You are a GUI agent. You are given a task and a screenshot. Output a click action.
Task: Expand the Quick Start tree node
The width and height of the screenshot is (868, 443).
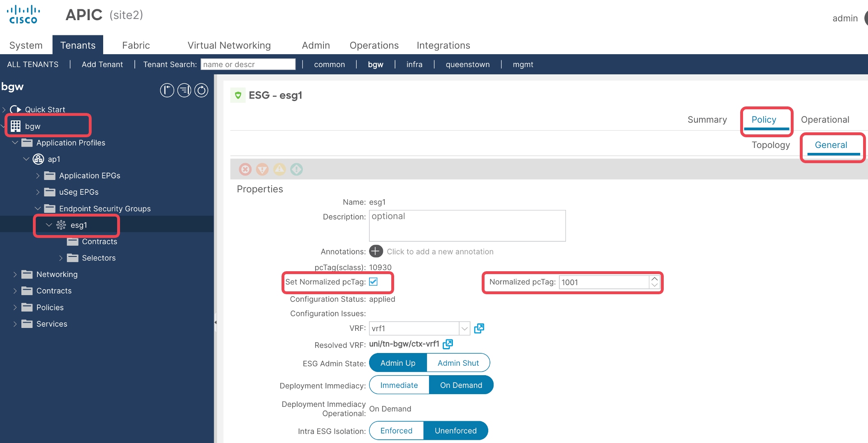tap(4, 109)
